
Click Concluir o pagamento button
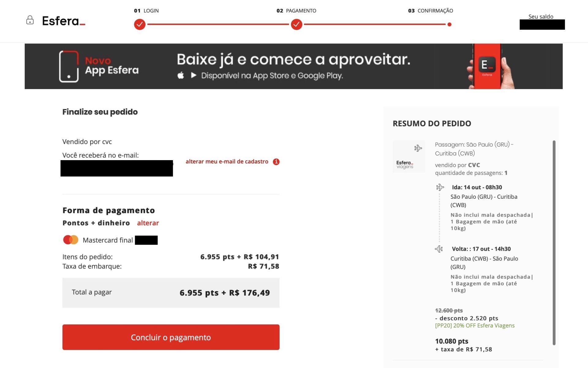(171, 337)
